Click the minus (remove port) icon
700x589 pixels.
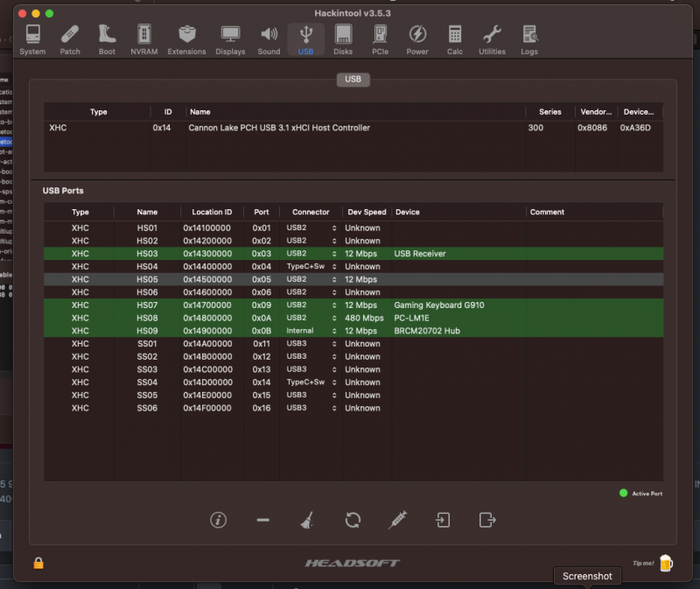click(262, 520)
